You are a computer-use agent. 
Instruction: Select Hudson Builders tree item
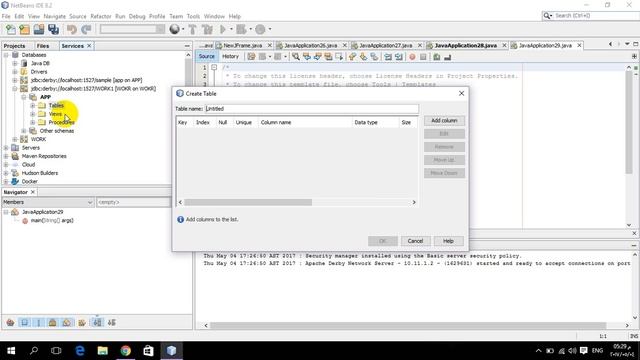click(40, 173)
